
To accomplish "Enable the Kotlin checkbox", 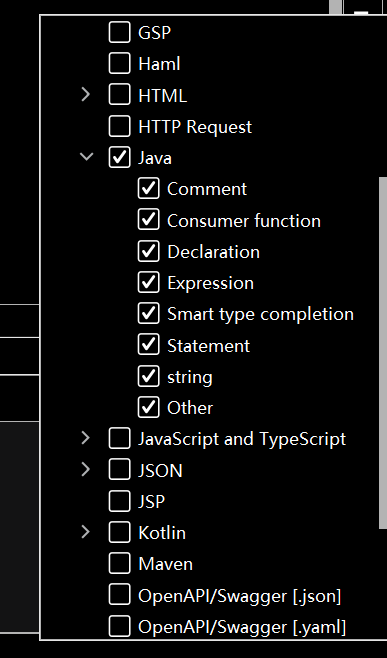I will (119, 532).
